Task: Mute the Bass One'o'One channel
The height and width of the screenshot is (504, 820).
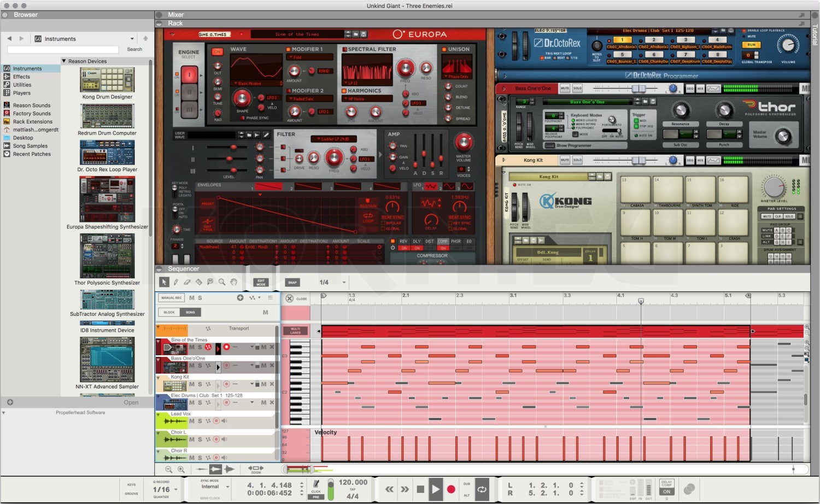Action: 191,366
